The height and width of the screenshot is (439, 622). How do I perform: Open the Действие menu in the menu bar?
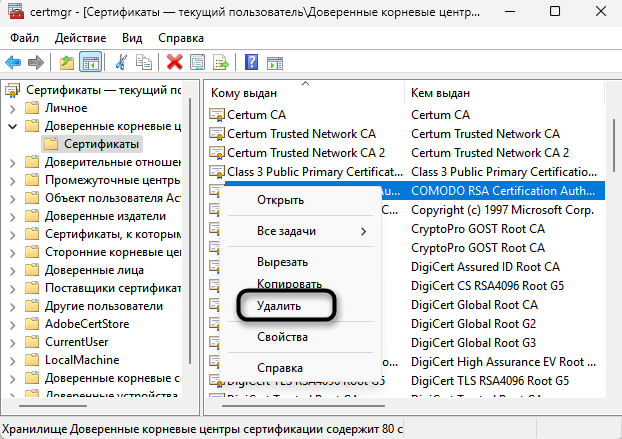(x=81, y=37)
